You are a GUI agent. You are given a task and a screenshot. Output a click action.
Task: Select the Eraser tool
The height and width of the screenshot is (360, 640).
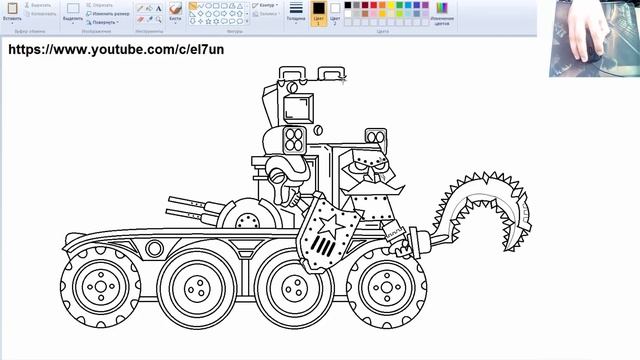pos(140,19)
